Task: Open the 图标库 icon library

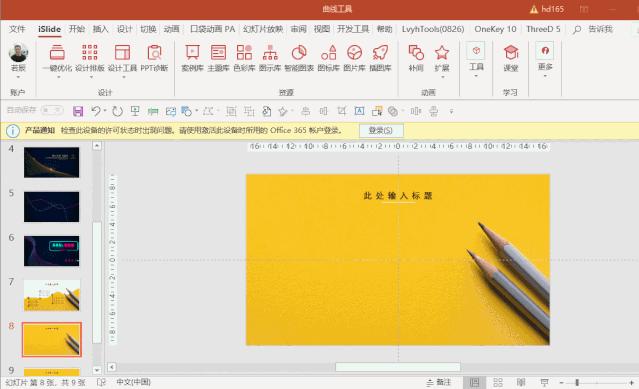Action: (x=328, y=57)
